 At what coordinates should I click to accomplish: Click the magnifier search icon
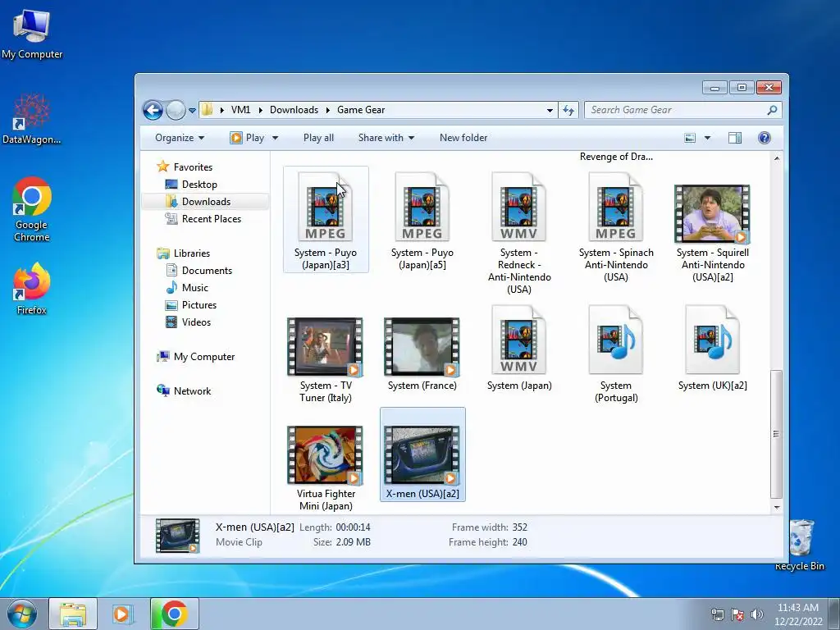772,110
